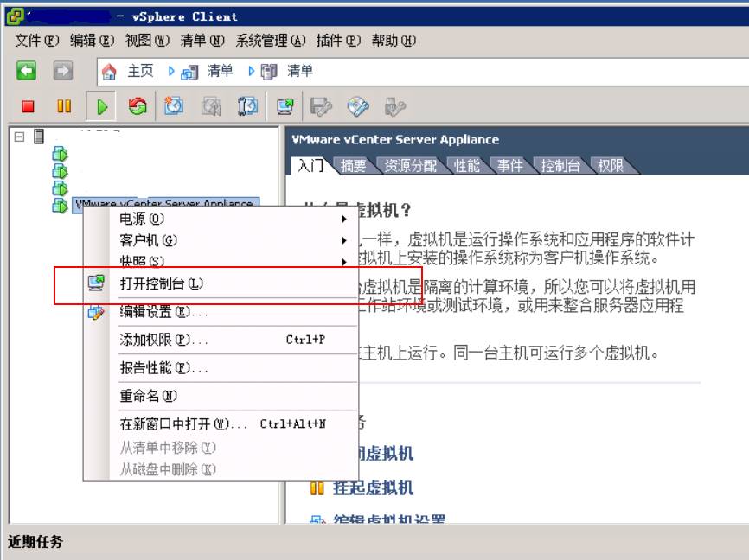Click the green power on play icon
The width and height of the screenshot is (749, 560).
tap(102, 106)
